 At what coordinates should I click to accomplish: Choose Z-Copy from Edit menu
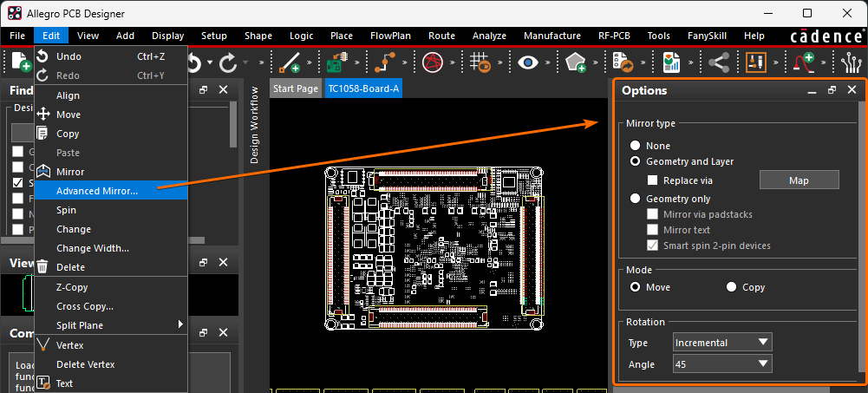point(72,287)
